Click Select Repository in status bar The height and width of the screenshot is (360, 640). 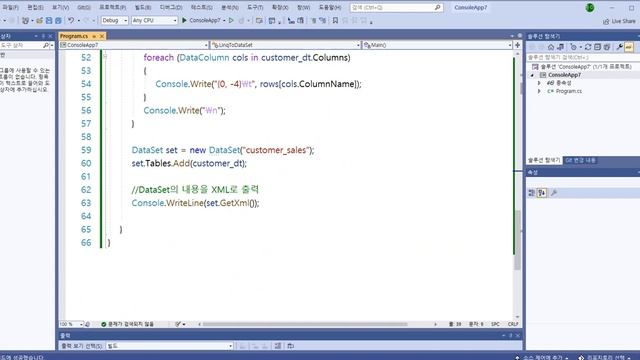605,357
